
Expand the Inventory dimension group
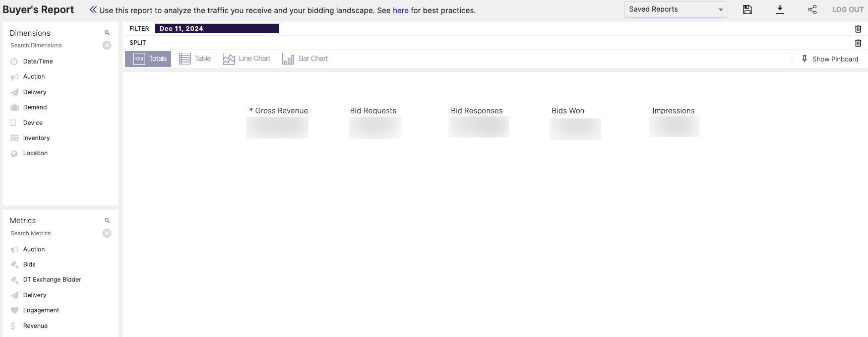coord(36,138)
